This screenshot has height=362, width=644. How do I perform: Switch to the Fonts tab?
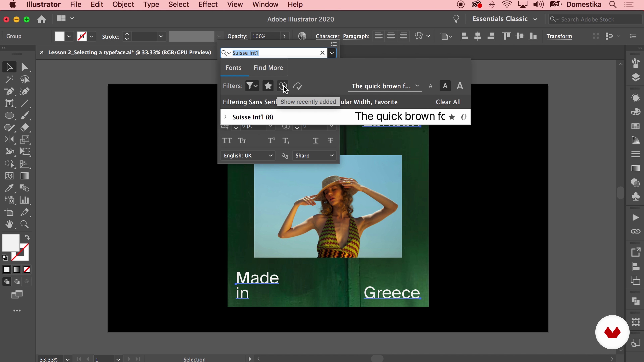tap(233, 68)
